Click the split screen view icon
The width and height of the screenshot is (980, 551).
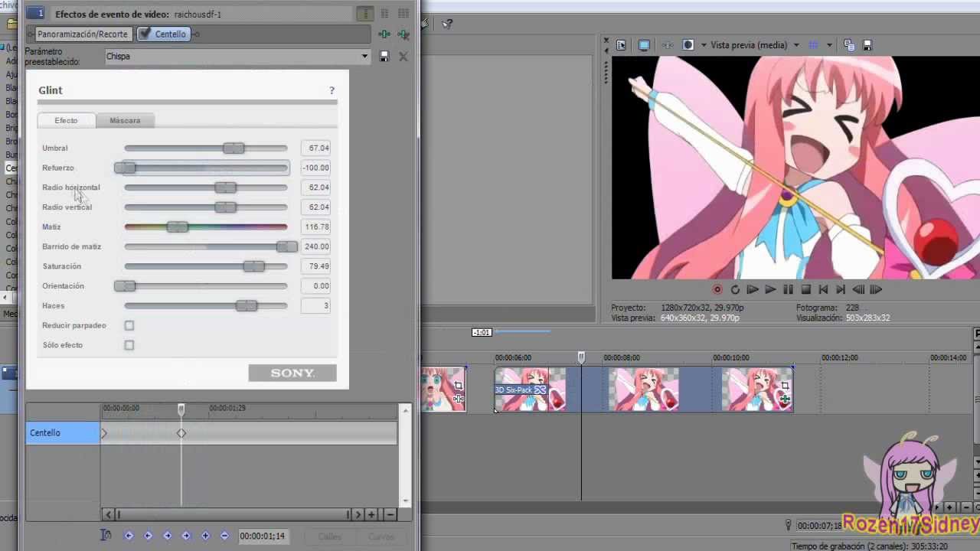point(688,45)
